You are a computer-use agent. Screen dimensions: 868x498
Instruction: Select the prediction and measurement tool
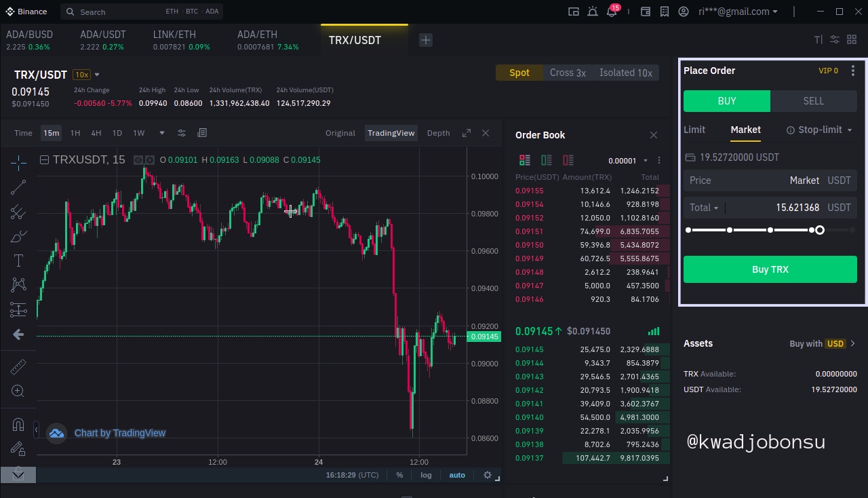[18, 310]
